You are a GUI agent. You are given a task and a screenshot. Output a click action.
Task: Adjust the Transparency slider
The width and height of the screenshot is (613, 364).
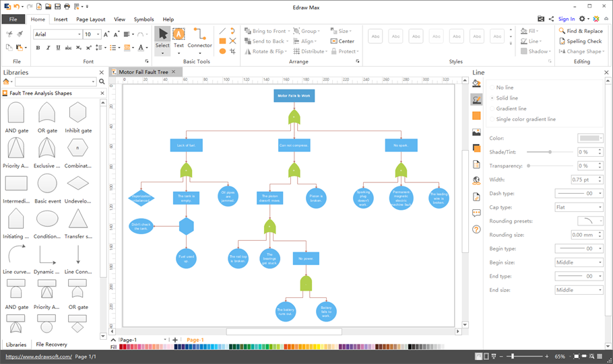click(x=529, y=166)
